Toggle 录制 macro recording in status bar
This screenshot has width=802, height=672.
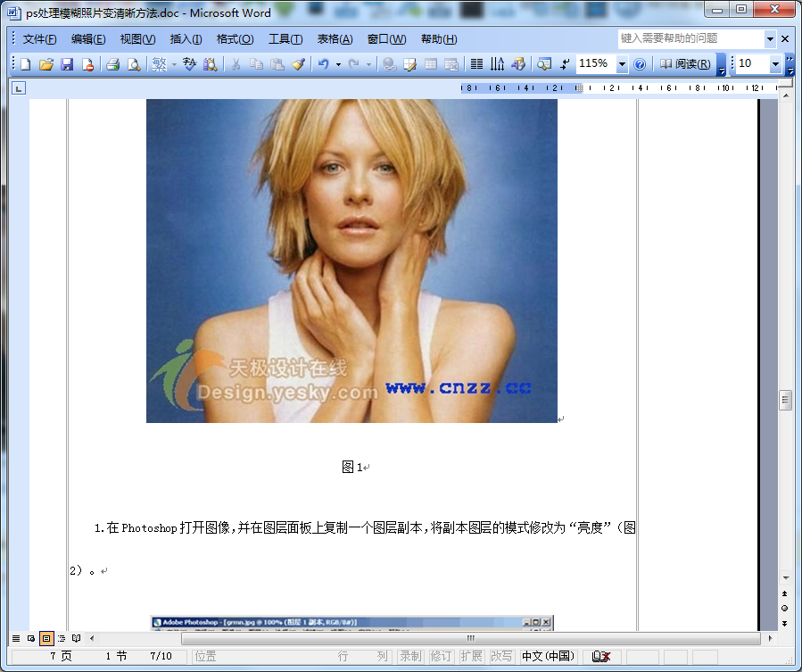coord(410,656)
